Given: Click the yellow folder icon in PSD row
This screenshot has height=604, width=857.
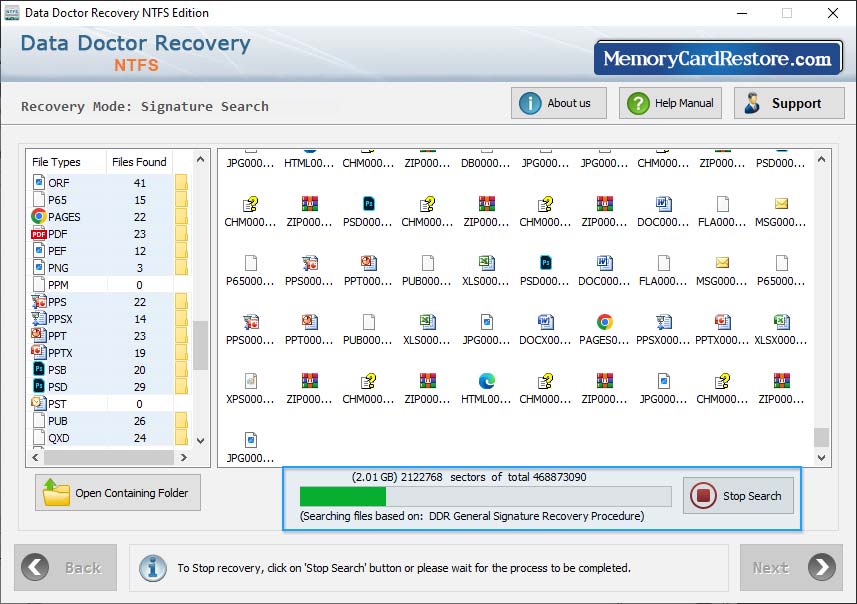Looking at the screenshot, I should click(x=181, y=386).
